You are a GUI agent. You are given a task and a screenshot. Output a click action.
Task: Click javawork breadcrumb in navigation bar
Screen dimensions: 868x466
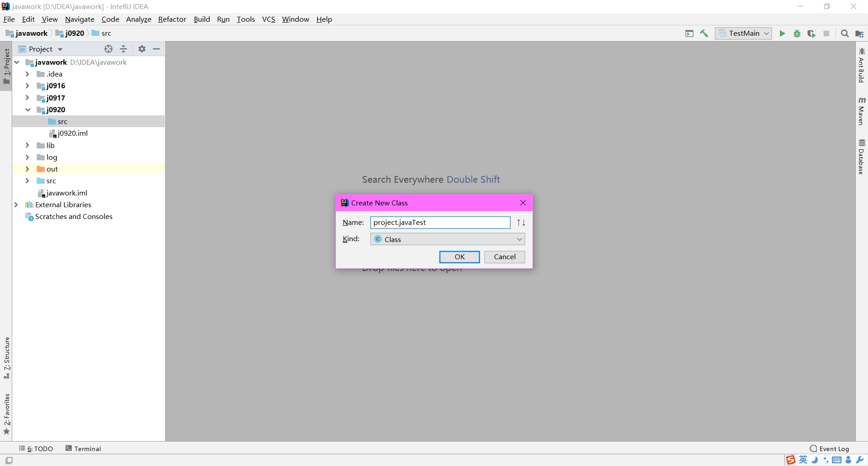[27, 33]
